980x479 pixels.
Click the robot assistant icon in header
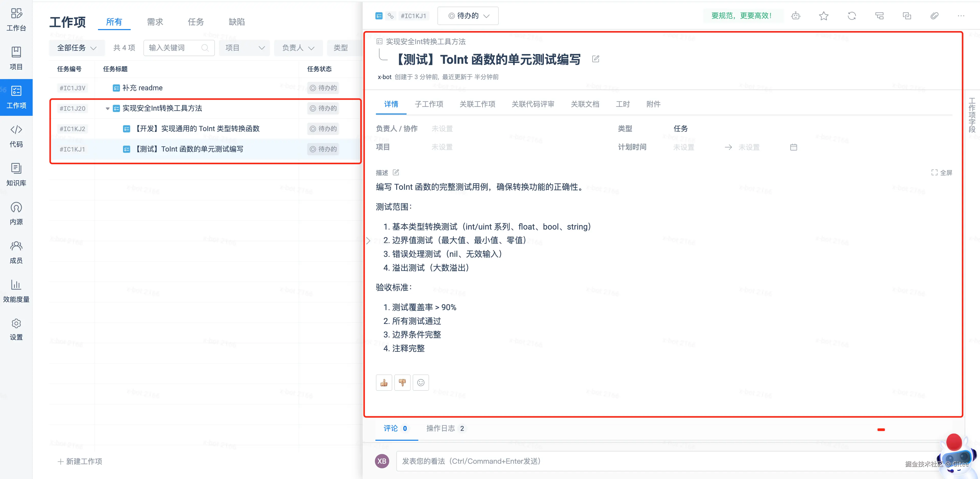[795, 16]
